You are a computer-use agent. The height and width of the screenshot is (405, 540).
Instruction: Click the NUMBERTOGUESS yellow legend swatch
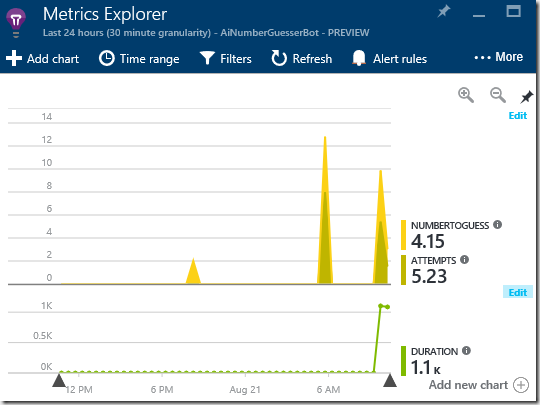coord(403,235)
